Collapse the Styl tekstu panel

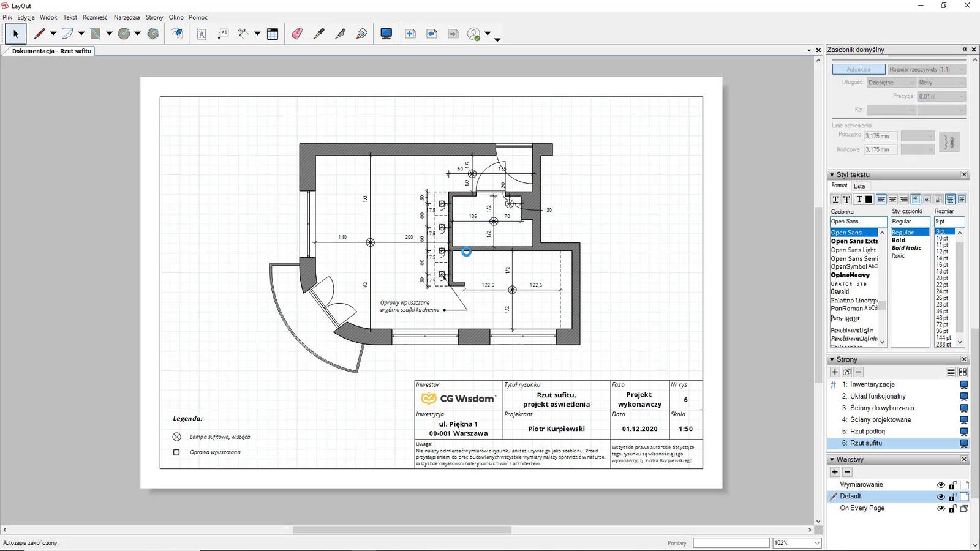832,175
